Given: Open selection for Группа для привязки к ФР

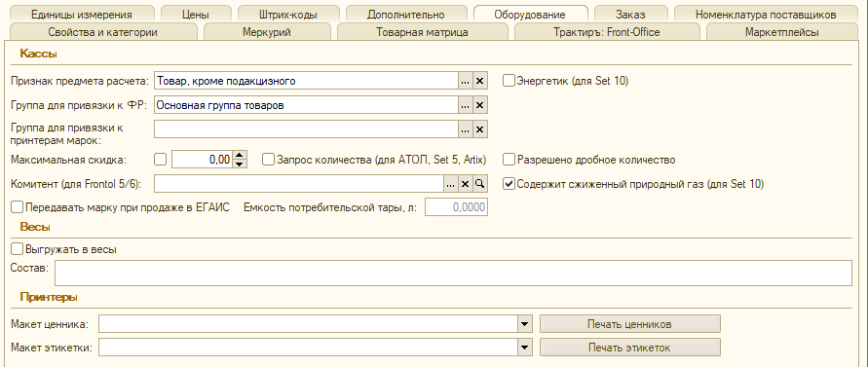Looking at the screenshot, I should [466, 105].
